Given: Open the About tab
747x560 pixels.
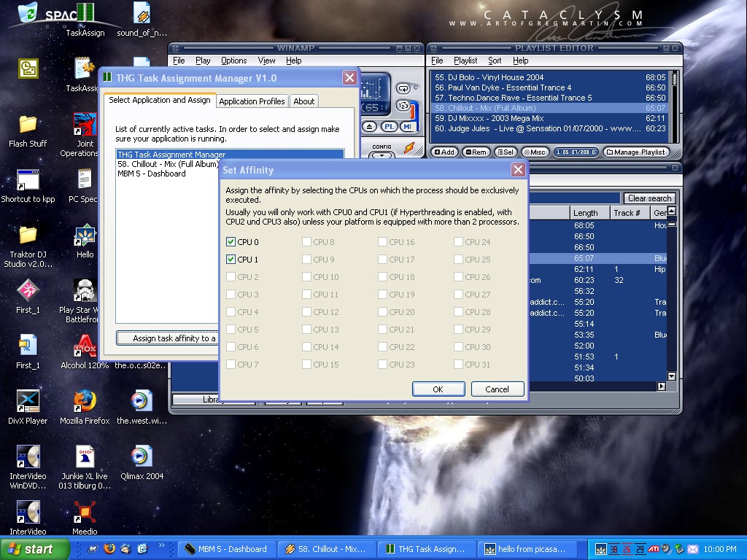Looking at the screenshot, I should (304, 101).
